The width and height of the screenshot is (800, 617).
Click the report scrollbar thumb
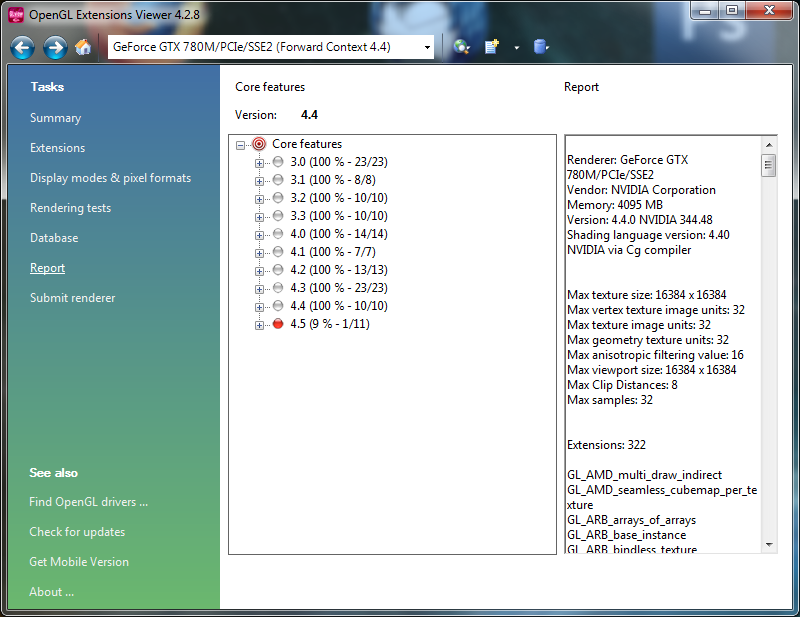click(x=768, y=165)
